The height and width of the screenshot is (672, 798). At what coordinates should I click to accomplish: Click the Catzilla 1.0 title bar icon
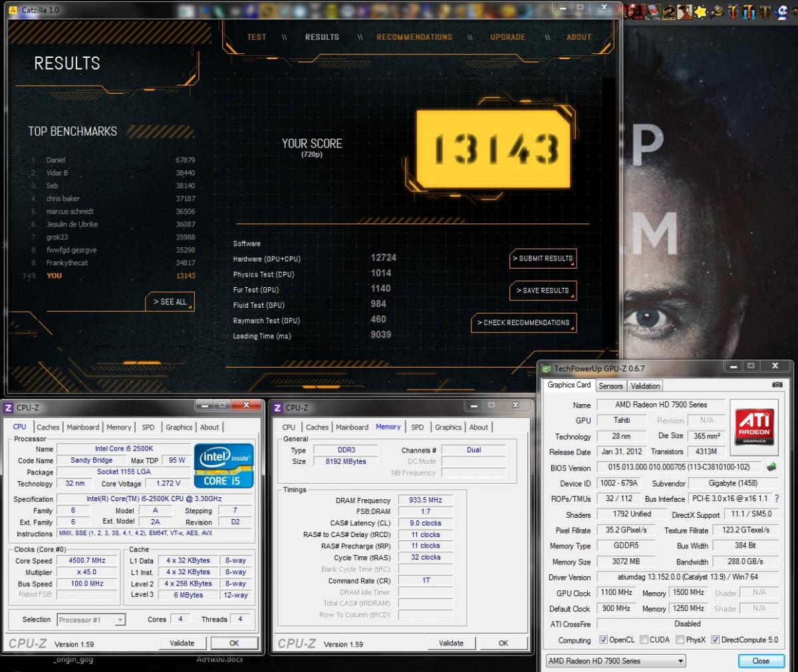[15, 10]
